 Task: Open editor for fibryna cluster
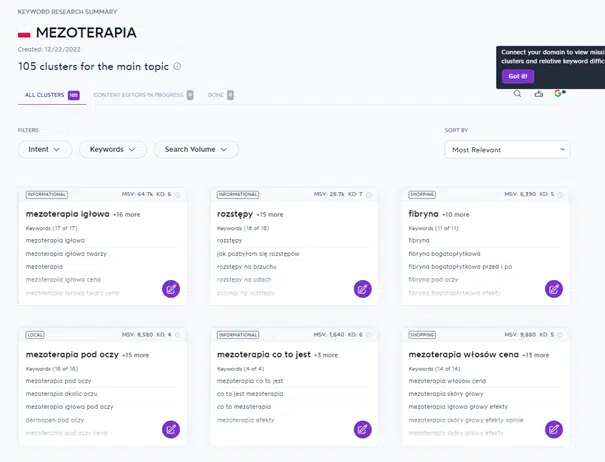(553, 289)
